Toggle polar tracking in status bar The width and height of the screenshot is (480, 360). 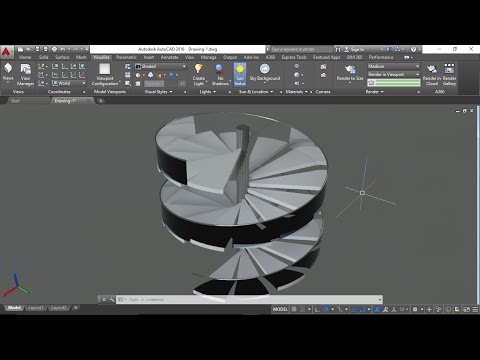pos(326,309)
